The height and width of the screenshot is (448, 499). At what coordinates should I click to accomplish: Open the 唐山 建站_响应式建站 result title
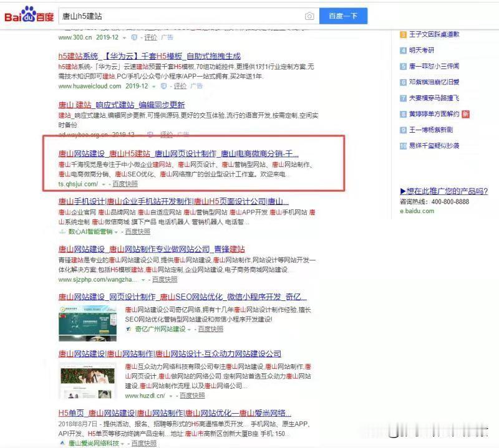(x=121, y=105)
